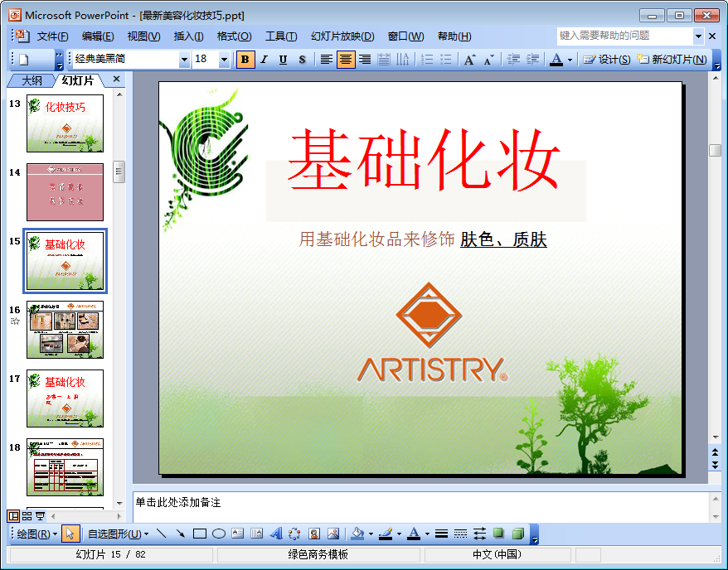Image resolution: width=728 pixels, height=570 pixels.
Task: Toggle bold formatting
Action: coord(245,60)
